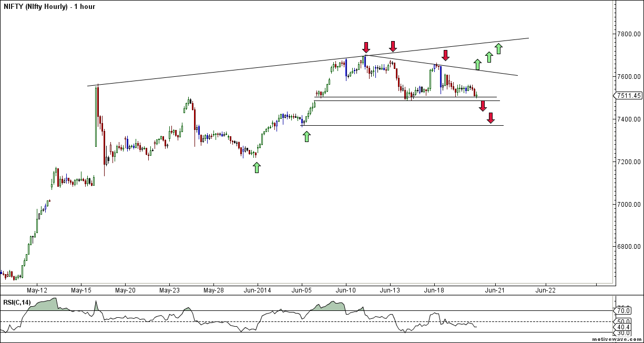Click the red down arrow above the Jun-18 spike
This screenshot has height=343, width=644.
(x=445, y=55)
